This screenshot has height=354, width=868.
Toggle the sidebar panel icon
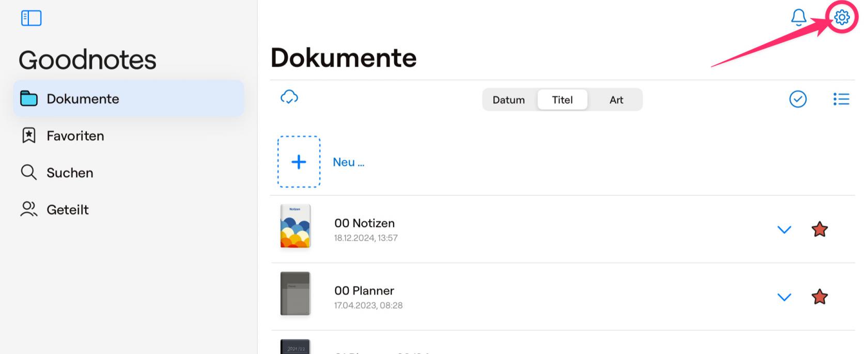pos(31,18)
